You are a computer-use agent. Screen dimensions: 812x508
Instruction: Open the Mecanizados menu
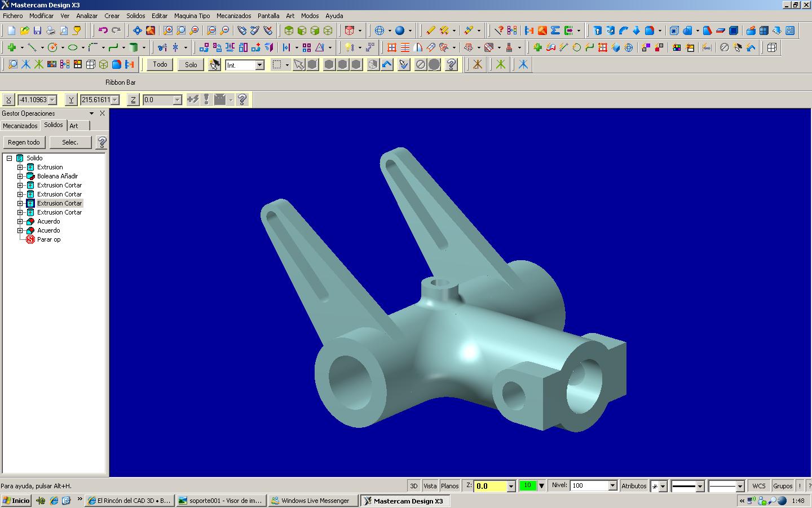tap(233, 16)
